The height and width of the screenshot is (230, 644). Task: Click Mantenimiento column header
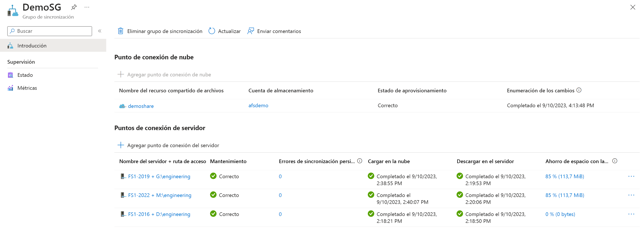click(x=228, y=161)
